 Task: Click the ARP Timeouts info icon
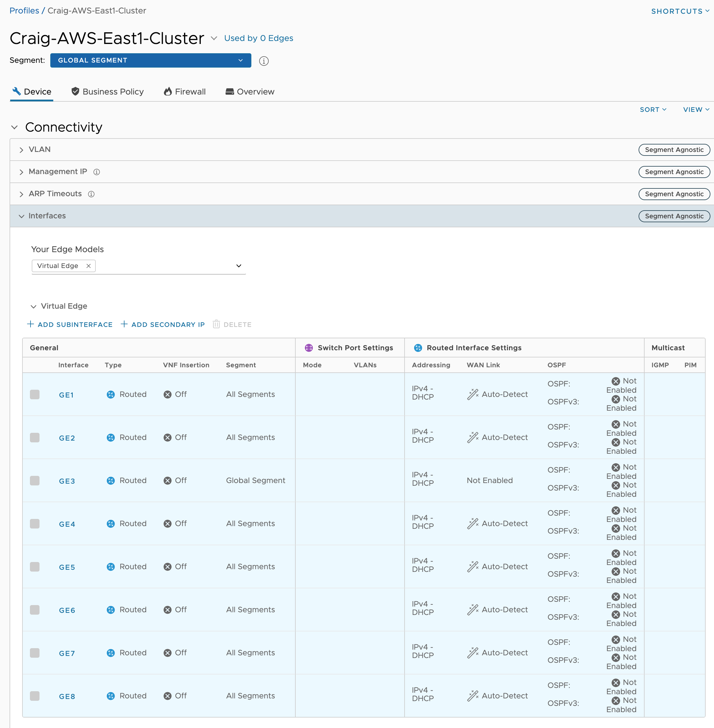click(x=91, y=194)
